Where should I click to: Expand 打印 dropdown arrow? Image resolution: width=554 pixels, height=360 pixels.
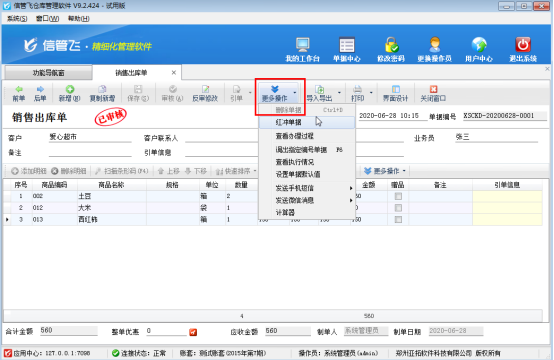[x=371, y=93]
